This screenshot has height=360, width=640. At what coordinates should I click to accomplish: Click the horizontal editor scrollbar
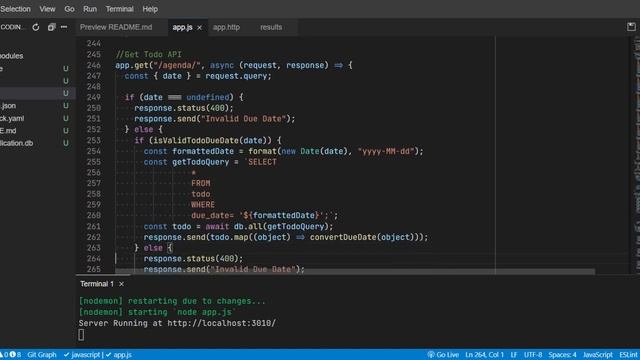tap(355, 271)
